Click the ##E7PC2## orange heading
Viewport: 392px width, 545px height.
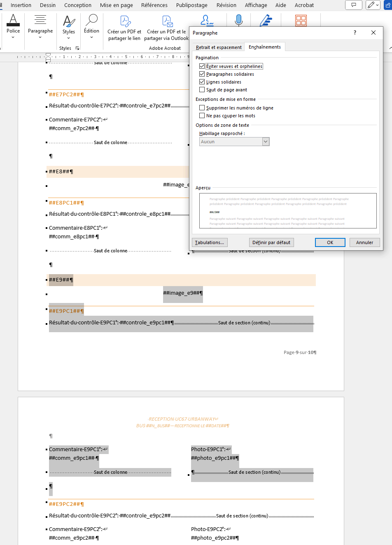coord(66,95)
